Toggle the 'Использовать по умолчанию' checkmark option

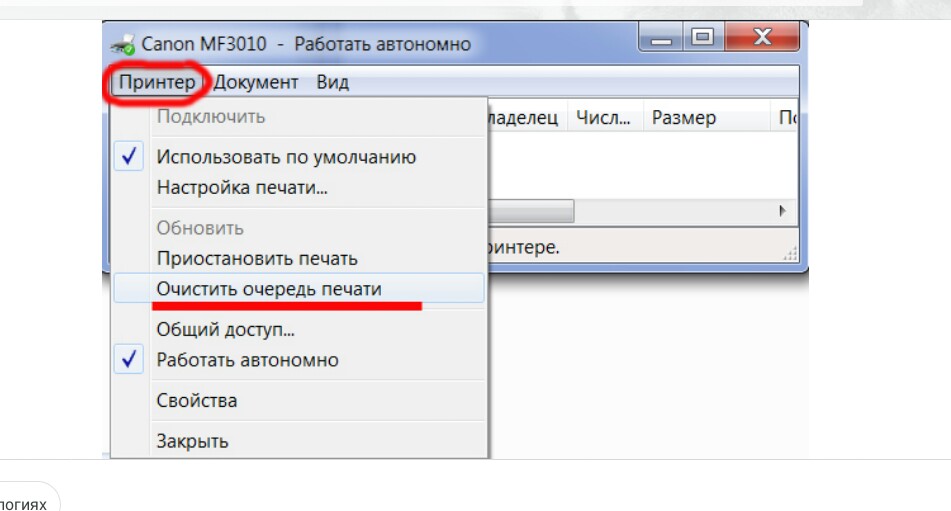pyautogui.click(x=286, y=157)
